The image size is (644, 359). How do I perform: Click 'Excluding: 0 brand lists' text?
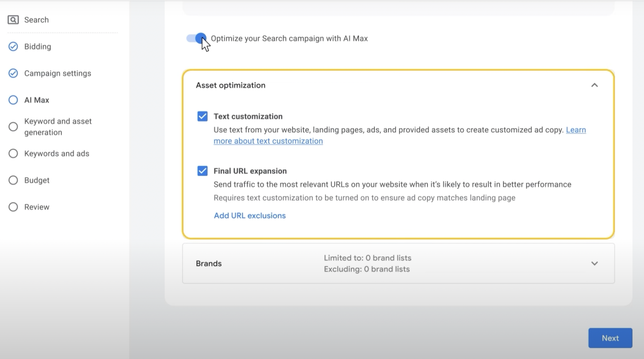click(x=367, y=269)
